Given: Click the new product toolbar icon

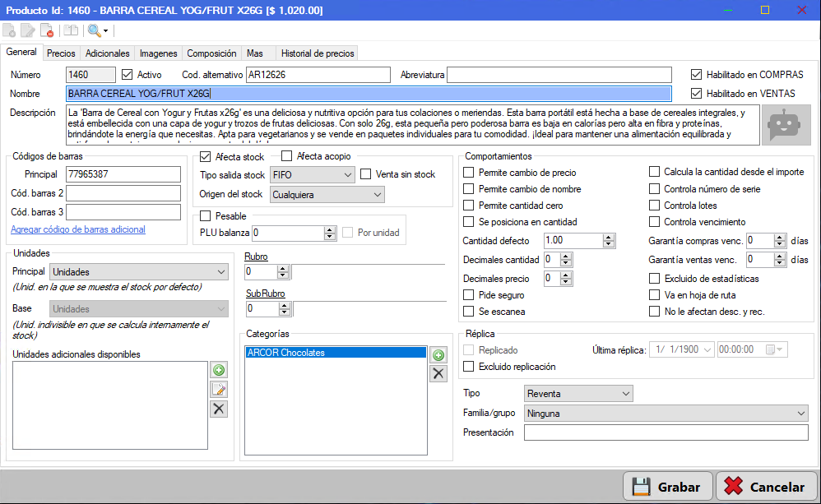Looking at the screenshot, I should (9, 31).
